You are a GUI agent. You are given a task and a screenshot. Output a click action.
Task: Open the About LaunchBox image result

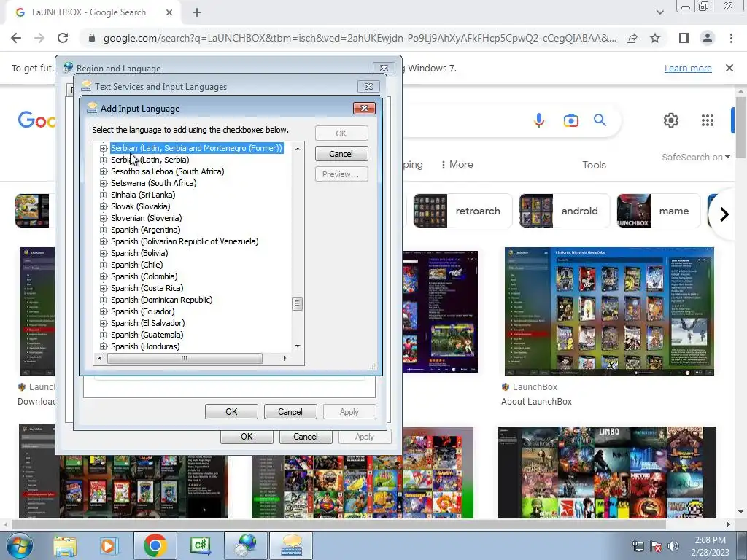(609, 311)
